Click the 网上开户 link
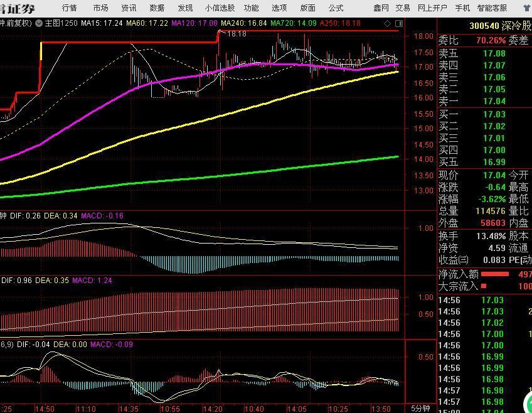 432,8
